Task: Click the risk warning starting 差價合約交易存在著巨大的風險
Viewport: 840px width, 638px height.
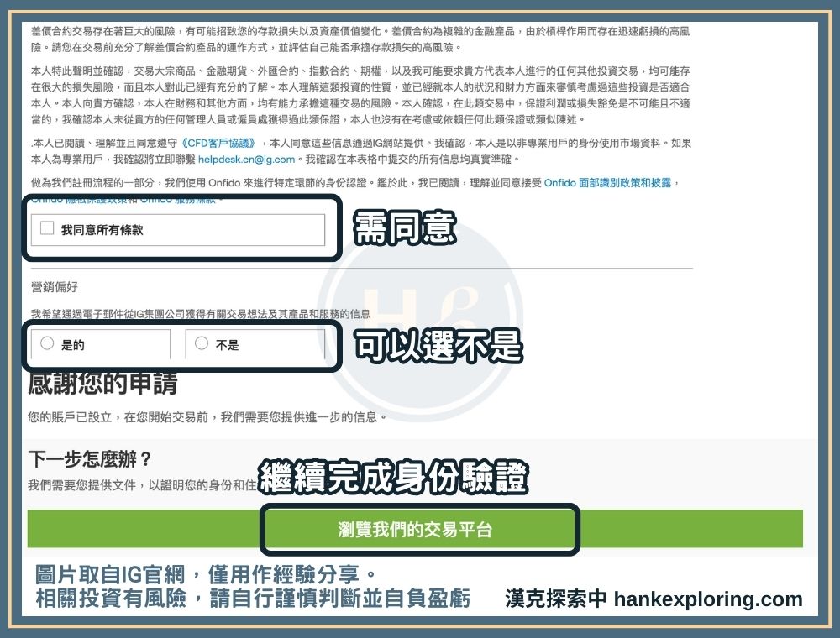Action: 360,39
